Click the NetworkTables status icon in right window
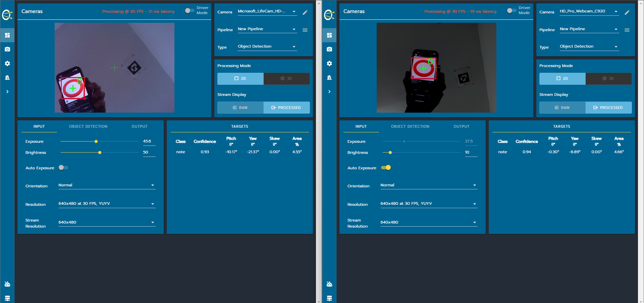 coord(329,284)
